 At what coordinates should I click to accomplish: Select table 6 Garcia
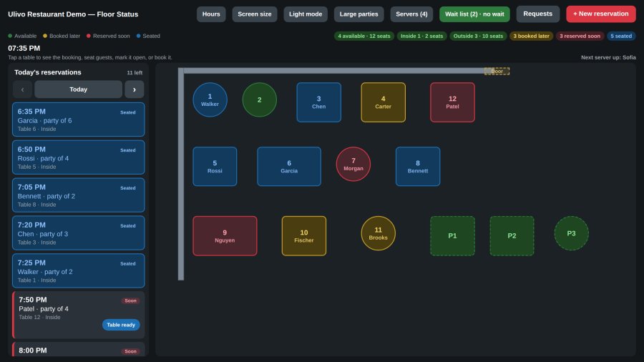pyautogui.click(x=289, y=167)
